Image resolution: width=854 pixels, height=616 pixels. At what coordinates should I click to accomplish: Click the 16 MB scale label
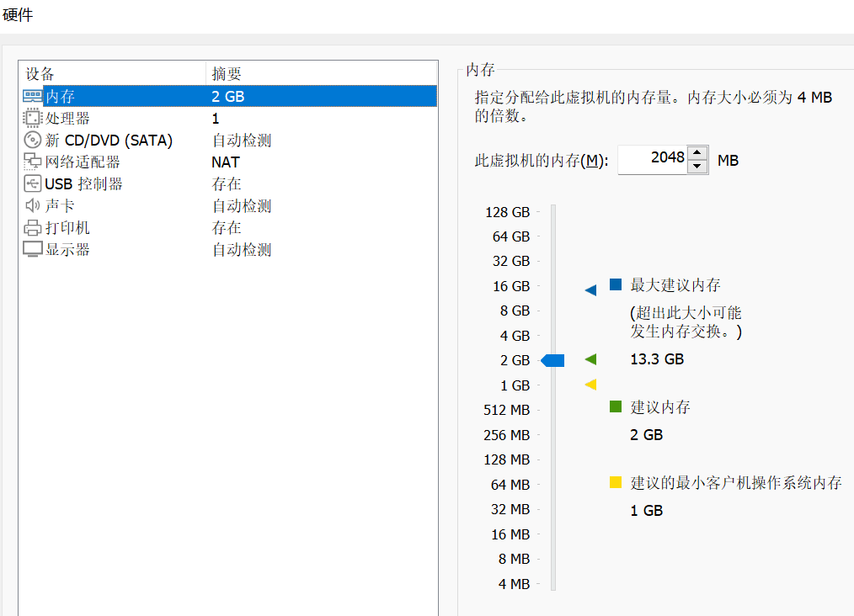[510, 534]
